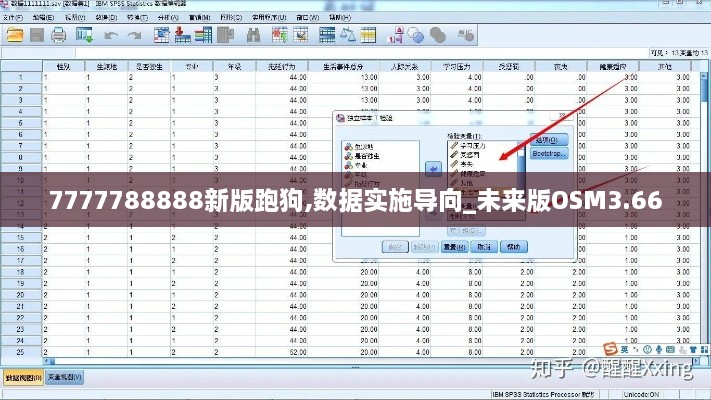
Task: Open the Variables info icon
Action: (x=204, y=35)
